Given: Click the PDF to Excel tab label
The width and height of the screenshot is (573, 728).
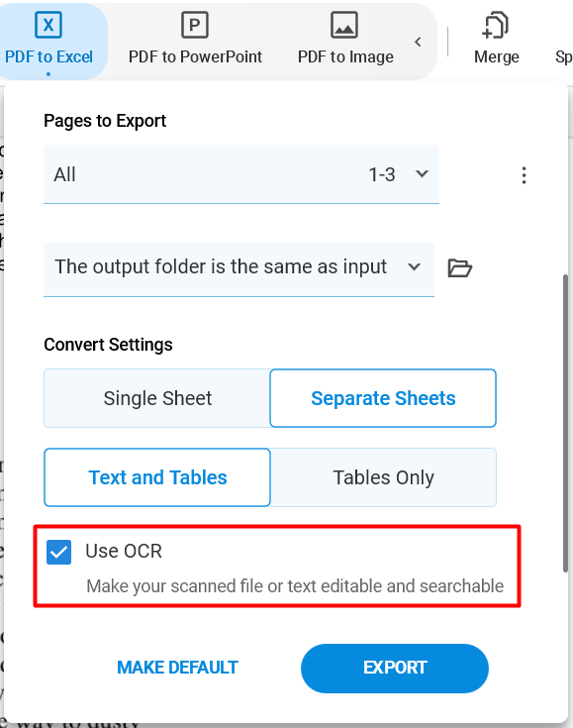Looking at the screenshot, I should tap(48, 56).
